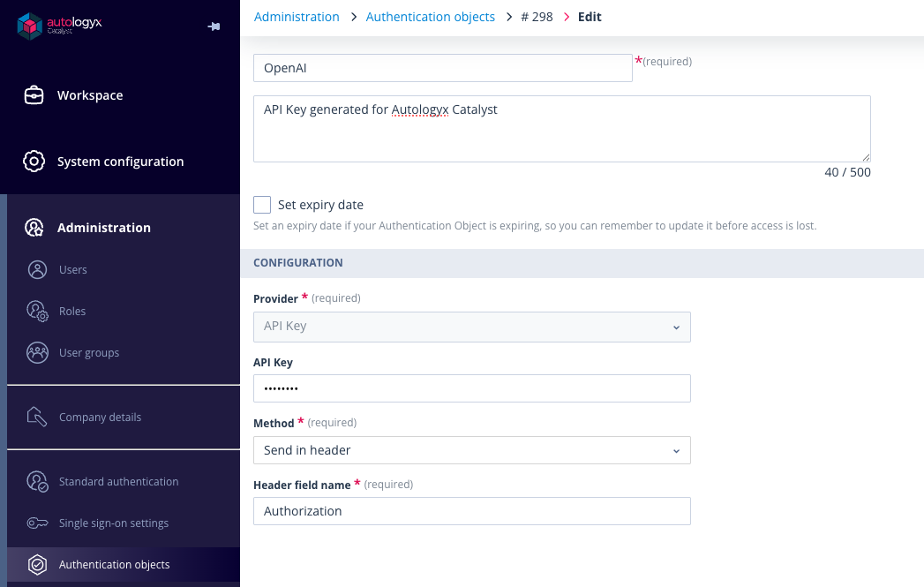The height and width of the screenshot is (587, 924).
Task: Click the Company details icon
Action: [36, 417]
